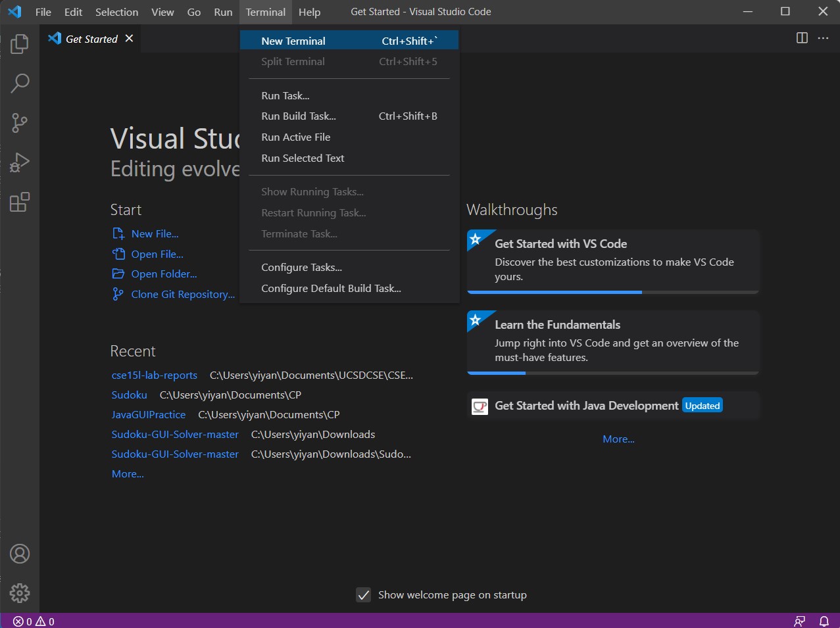Open the Search view icon

[20, 84]
